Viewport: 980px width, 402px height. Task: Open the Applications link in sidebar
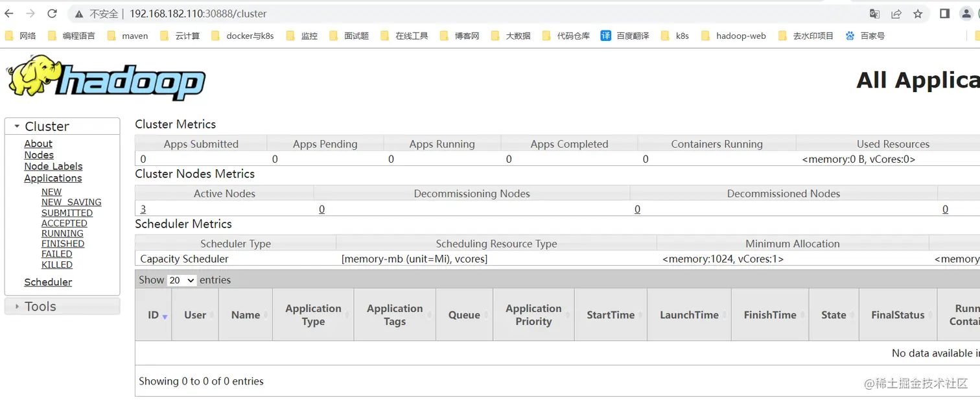53,178
